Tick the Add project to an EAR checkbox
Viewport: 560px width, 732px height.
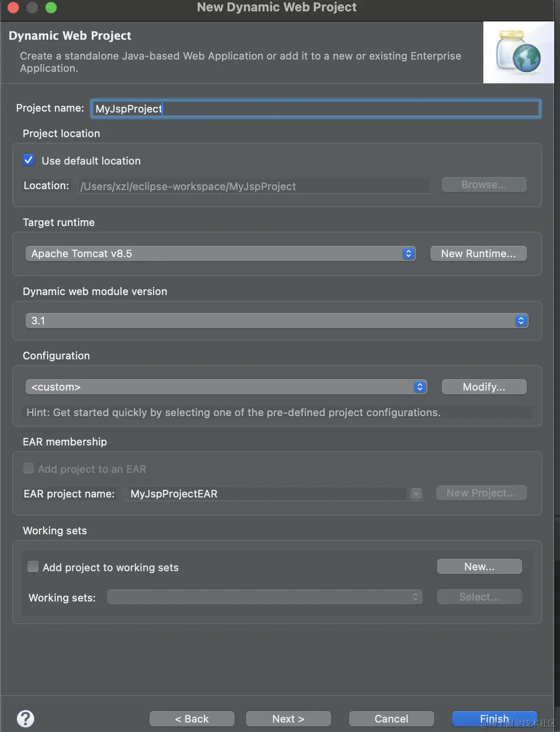coord(28,469)
